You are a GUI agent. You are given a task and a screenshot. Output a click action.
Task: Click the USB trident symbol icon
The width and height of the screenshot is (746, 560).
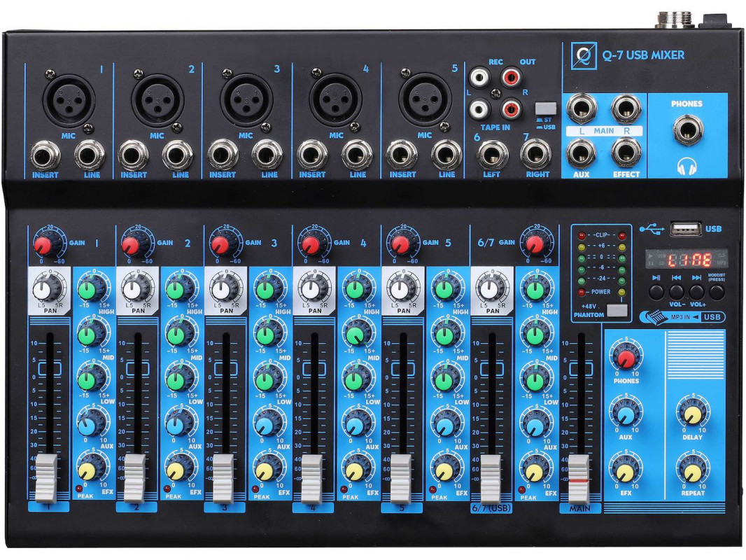pyautogui.click(x=651, y=228)
